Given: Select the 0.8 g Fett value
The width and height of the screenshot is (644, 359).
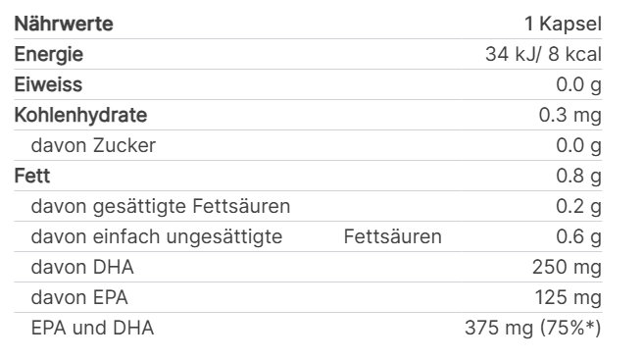Looking at the screenshot, I should click(578, 176).
